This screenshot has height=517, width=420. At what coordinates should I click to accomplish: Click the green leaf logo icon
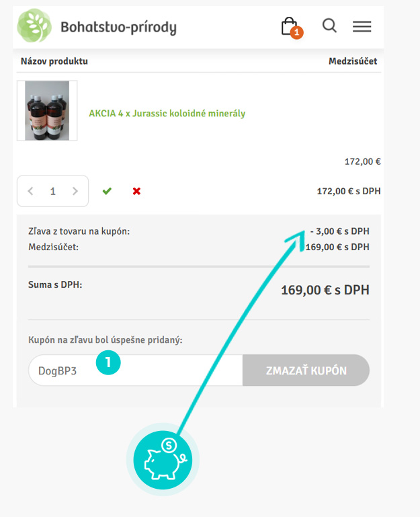point(34,26)
